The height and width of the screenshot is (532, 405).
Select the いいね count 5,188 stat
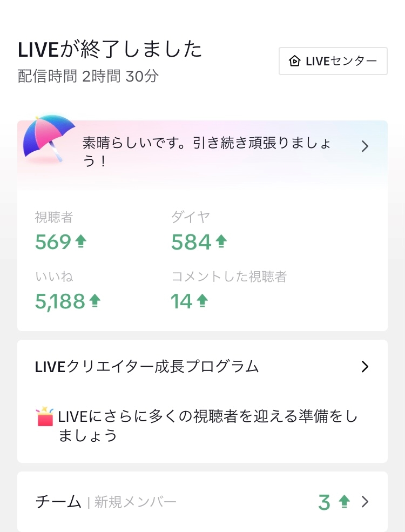coord(60,301)
